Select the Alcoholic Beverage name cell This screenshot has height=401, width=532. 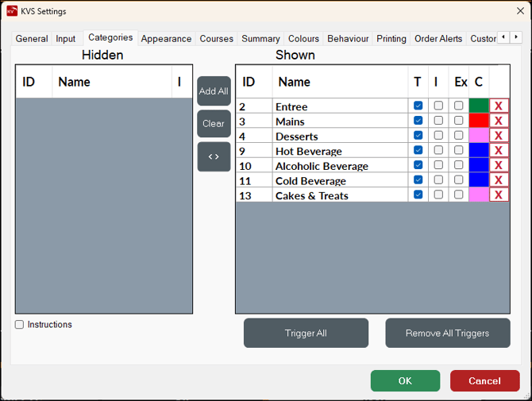click(340, 165)
